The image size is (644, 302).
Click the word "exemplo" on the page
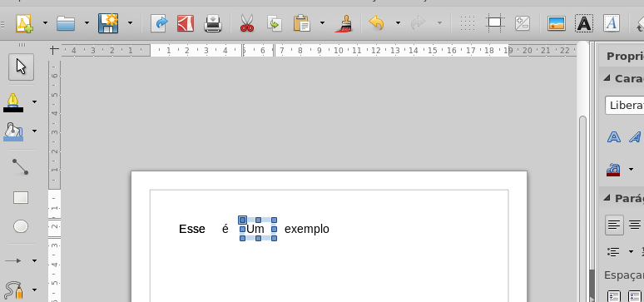pos(307,230)
